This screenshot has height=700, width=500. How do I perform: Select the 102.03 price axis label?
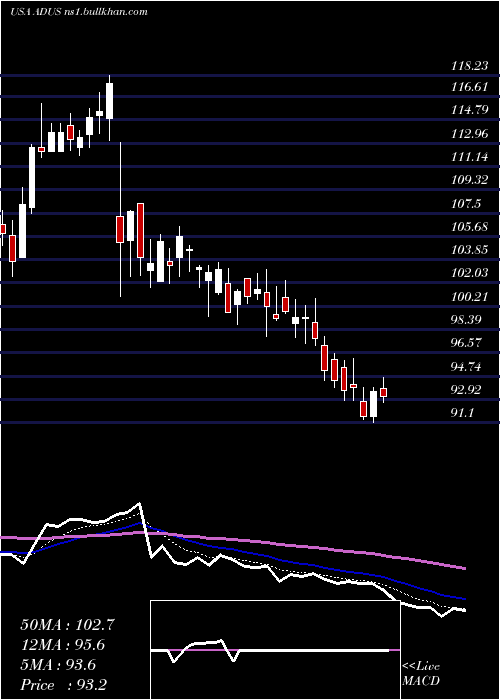[x=469, y=272]
